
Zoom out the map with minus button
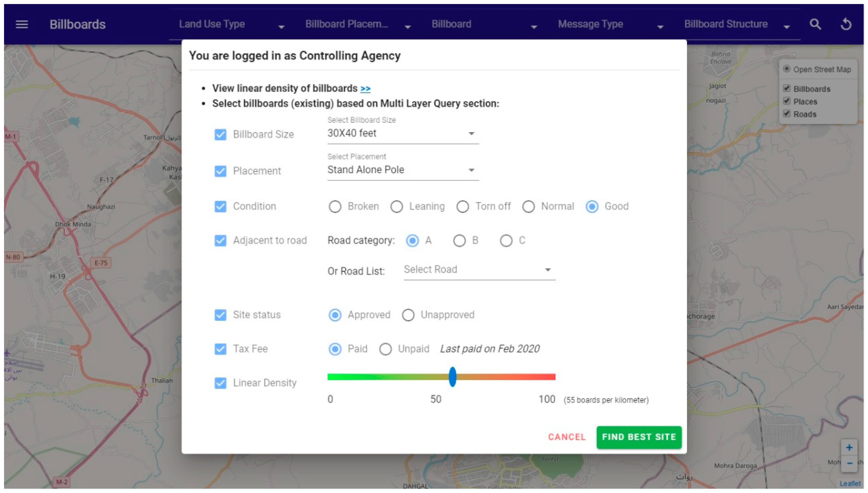tap(849, 463)
